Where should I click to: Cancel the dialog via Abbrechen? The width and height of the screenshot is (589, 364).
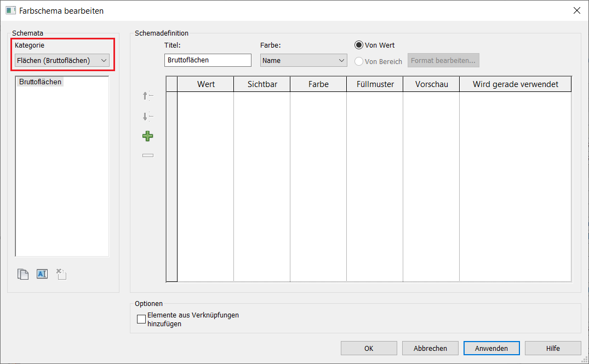[430, 348]
